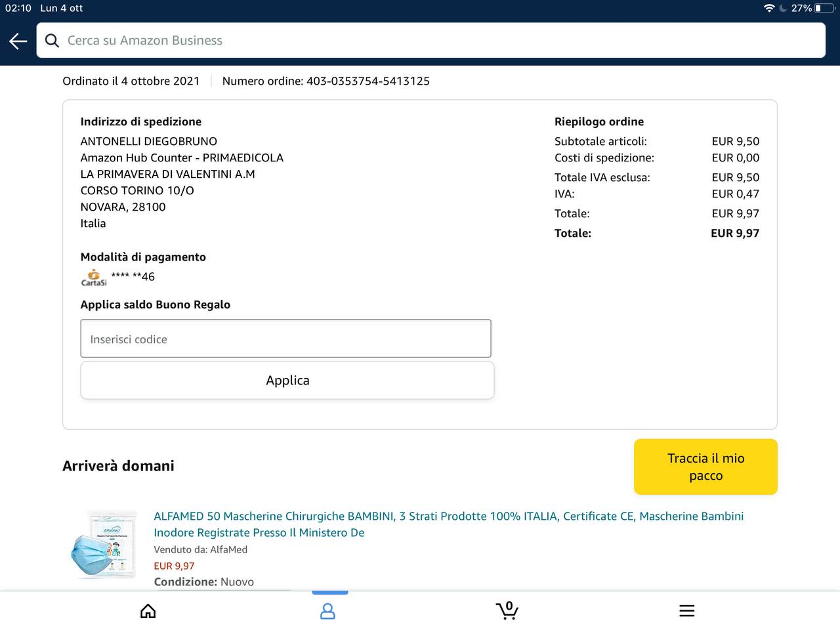The height and width of the screenshot is (630, 840).
Task: Open the account profile tab icon
Action: 327,611
